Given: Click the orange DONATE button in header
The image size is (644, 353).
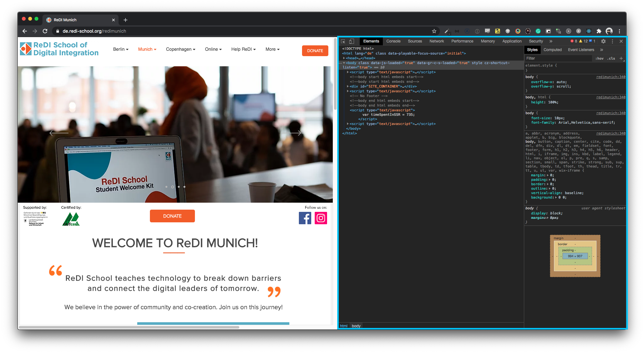Looking at the screenshot, I should point(315,51).
